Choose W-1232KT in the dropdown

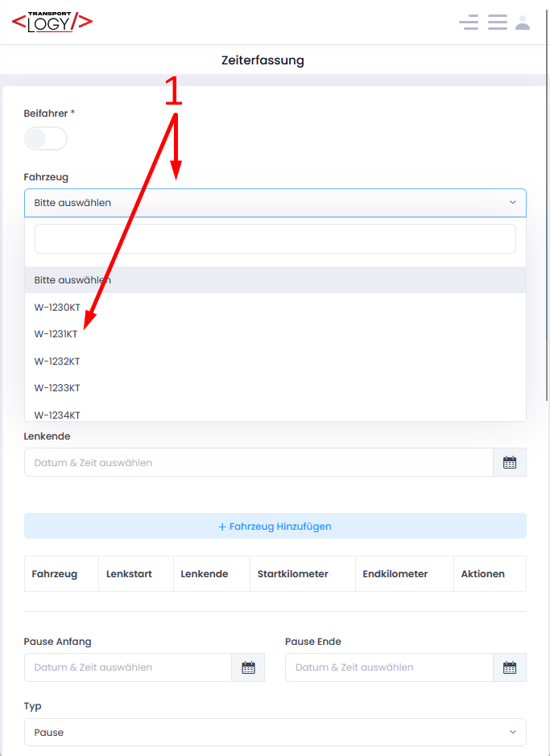pyautogui.click(x=57, y=361)
